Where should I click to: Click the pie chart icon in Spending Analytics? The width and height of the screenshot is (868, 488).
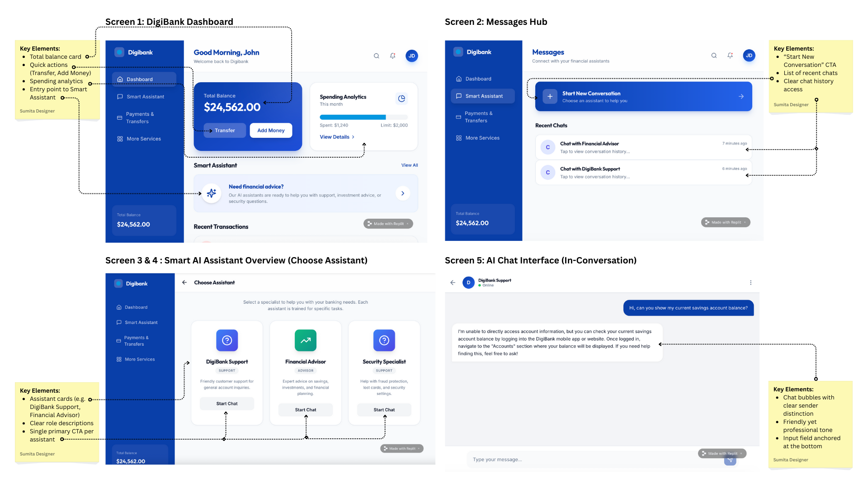[401, 99]
